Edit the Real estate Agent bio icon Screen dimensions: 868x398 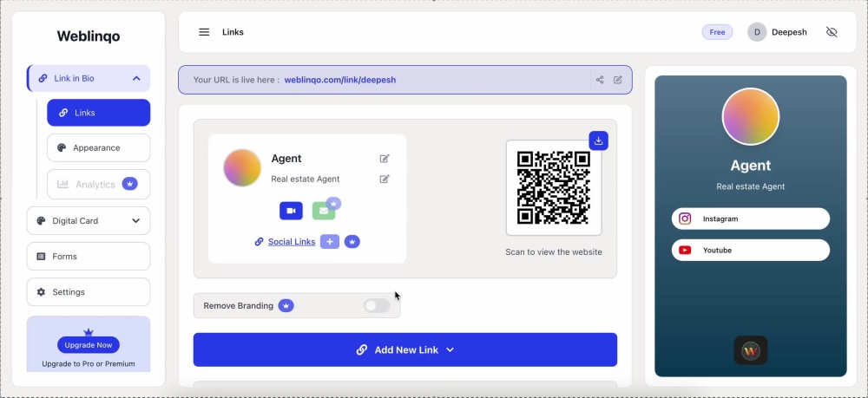coord(385,179)
